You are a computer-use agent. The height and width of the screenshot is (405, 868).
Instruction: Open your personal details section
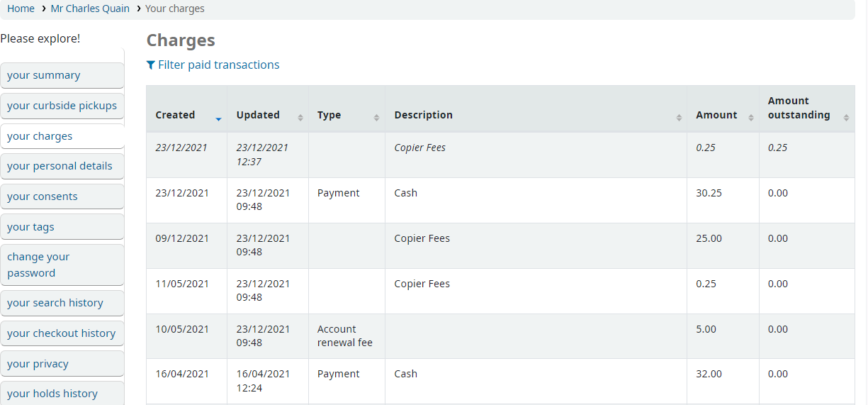[62, 166]
